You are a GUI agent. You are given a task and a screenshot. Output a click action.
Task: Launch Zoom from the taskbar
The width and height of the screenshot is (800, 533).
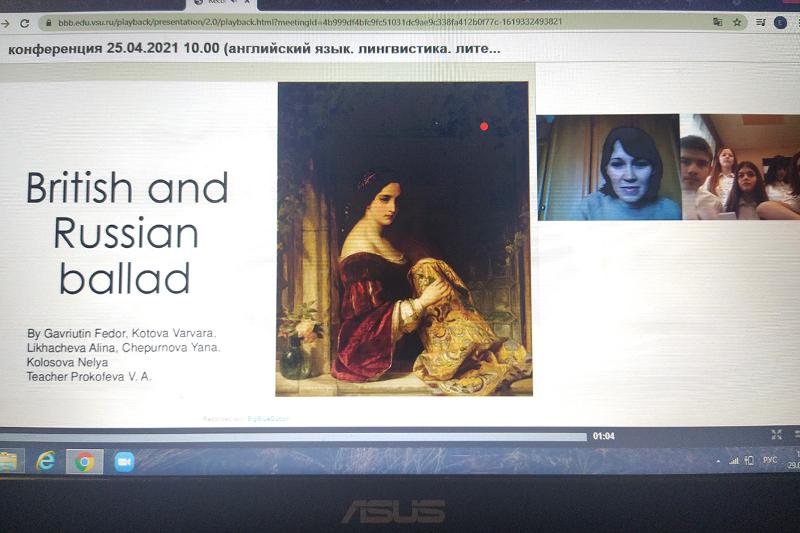(124, 461)
